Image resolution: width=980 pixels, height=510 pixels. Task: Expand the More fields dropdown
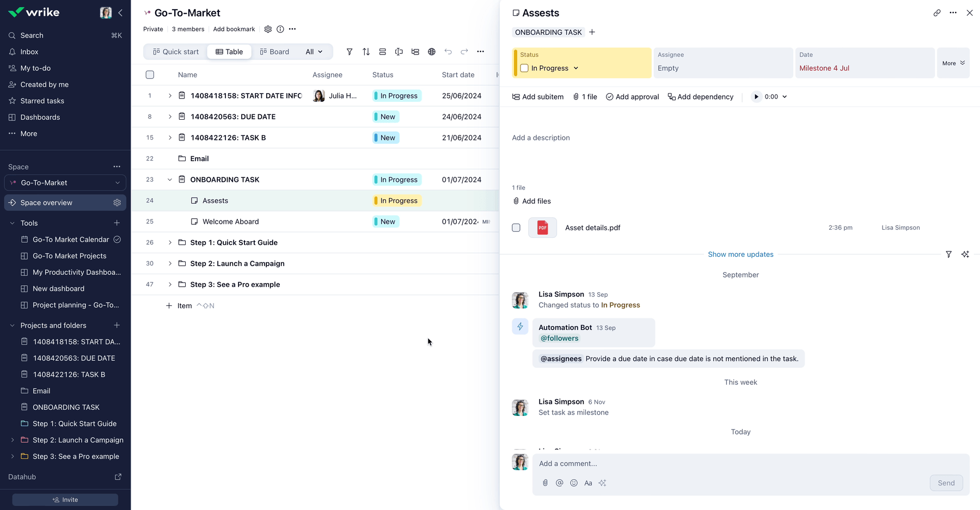click(953, 63)
